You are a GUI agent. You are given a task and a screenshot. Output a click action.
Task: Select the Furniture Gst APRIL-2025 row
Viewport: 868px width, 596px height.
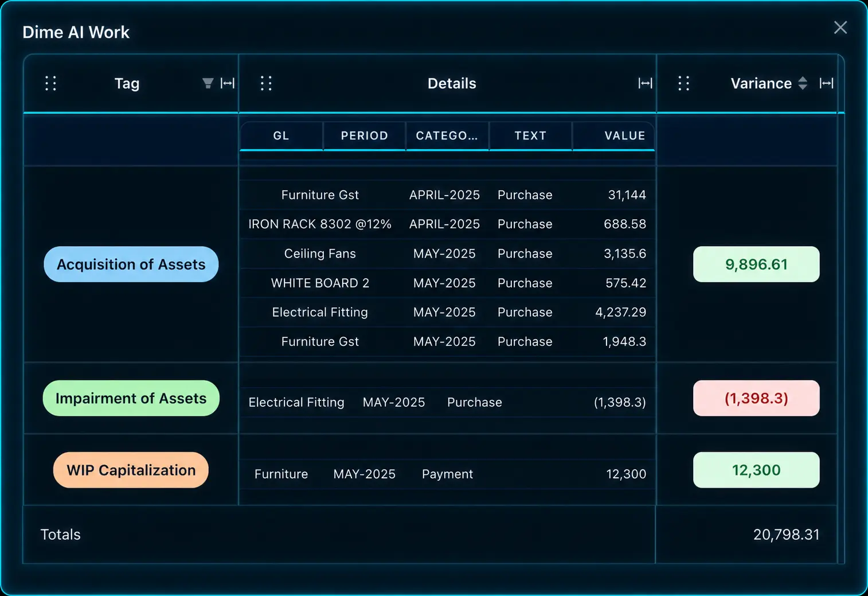tap(447, 195)
